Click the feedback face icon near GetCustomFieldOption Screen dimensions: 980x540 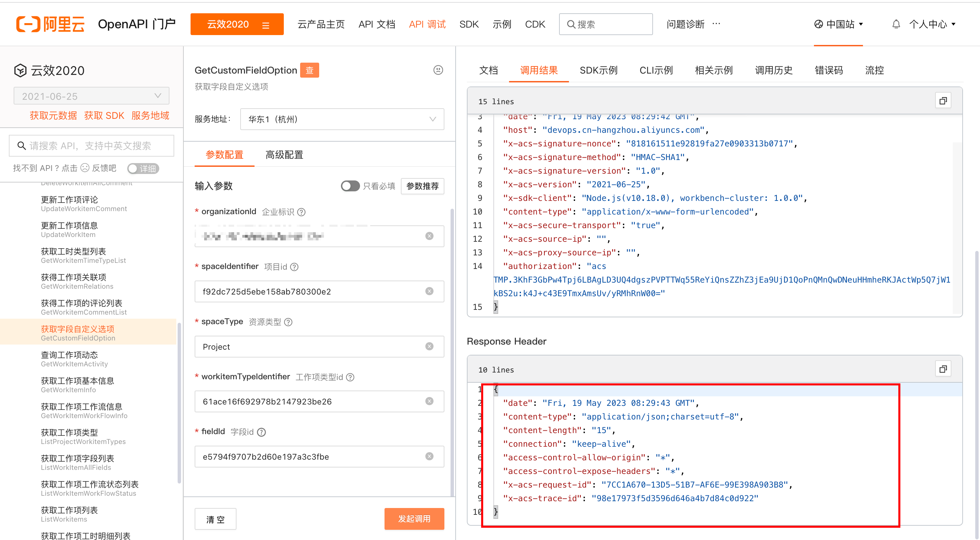[x=438, y=70]
